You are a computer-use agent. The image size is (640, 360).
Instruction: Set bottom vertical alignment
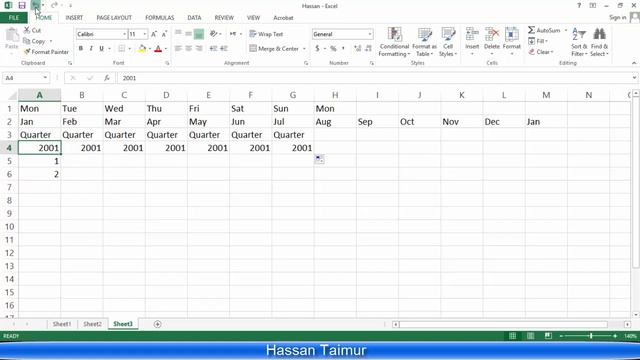tap(199, 34)
